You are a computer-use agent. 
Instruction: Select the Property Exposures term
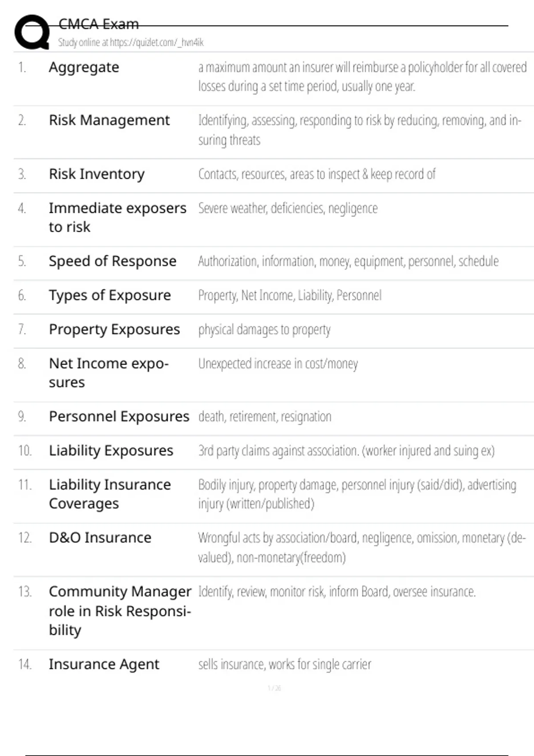[x=114, y=330]
